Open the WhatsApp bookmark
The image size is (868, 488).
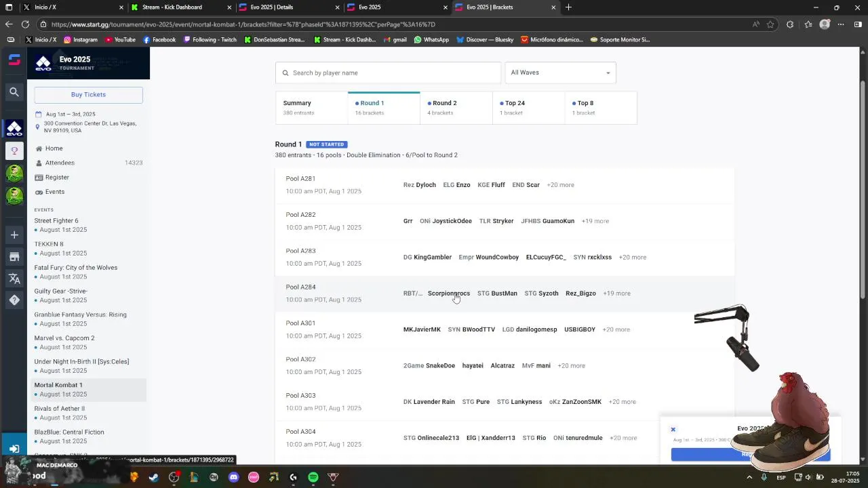coord(431,40)
